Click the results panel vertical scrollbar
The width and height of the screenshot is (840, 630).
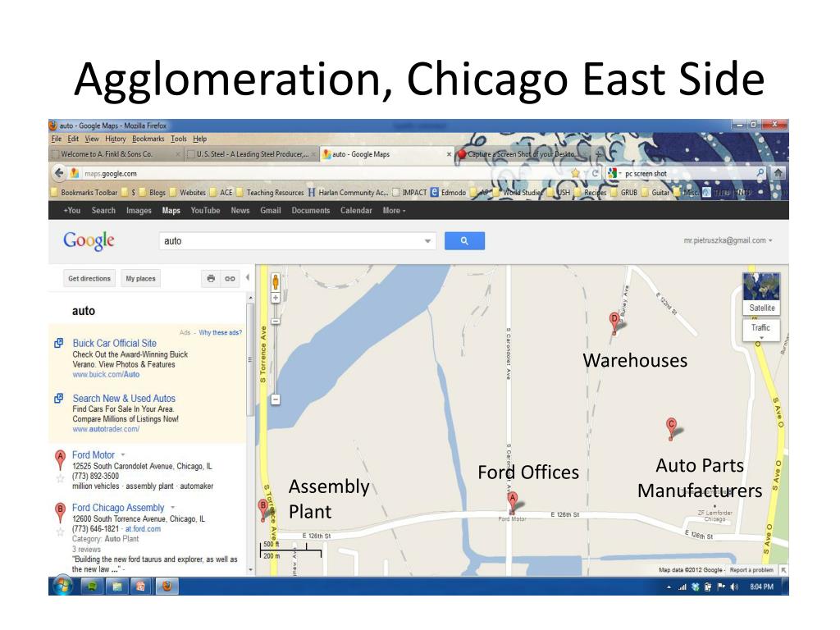pyautogui.click(x=249, y=360)
